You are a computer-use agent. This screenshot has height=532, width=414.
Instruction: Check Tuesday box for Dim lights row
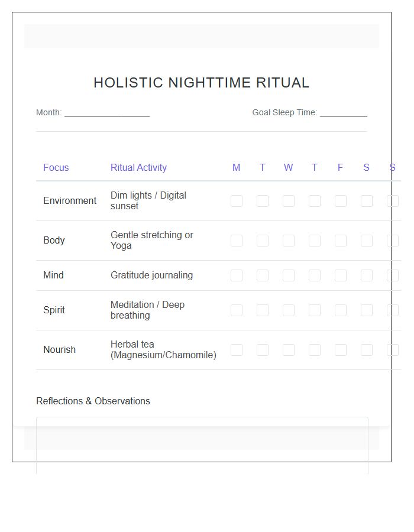(263, 201)
